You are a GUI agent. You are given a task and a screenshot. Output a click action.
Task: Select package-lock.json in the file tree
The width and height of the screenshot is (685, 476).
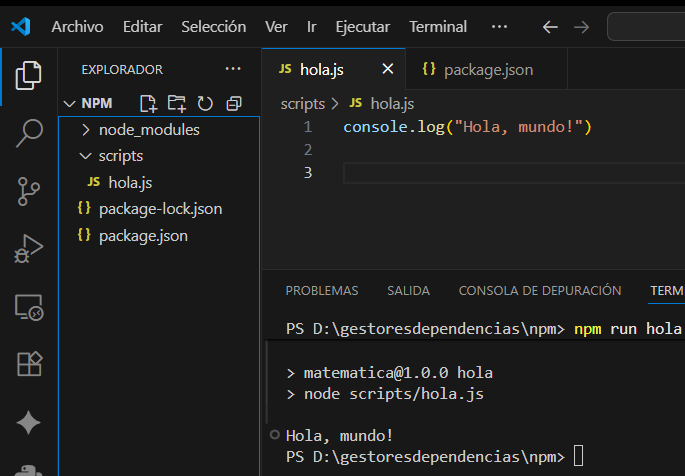click(160, 209)
